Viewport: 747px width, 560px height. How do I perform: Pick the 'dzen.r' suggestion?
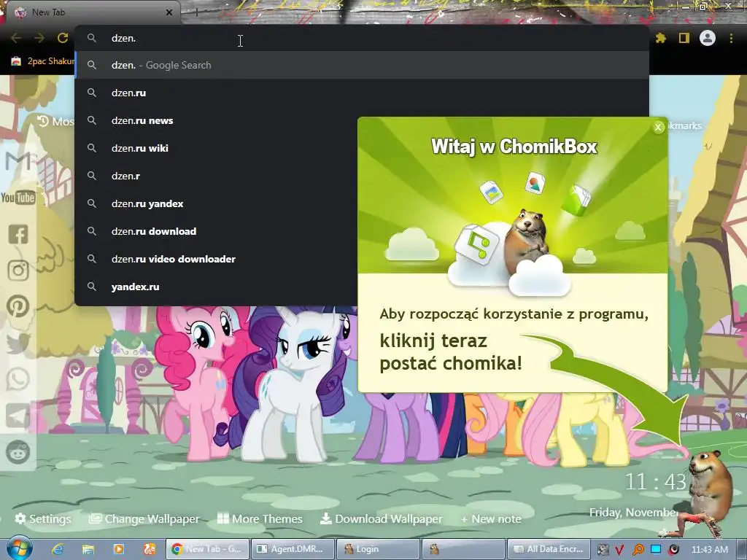pos(216,176)
